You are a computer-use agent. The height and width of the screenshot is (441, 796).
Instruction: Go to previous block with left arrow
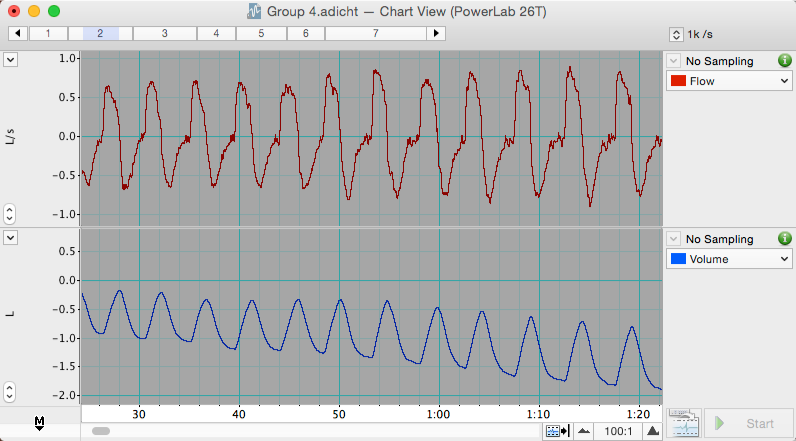click(x=18, y=33)
